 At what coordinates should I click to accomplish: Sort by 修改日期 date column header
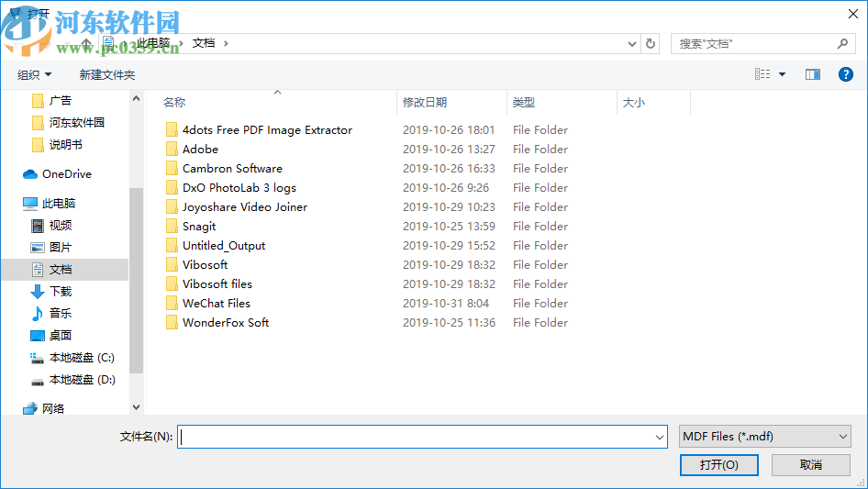tap(425, 103)
